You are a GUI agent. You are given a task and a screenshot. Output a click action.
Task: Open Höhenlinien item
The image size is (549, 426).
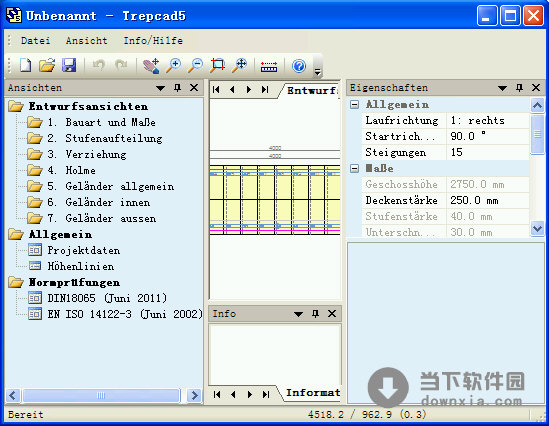pos(81,266)
